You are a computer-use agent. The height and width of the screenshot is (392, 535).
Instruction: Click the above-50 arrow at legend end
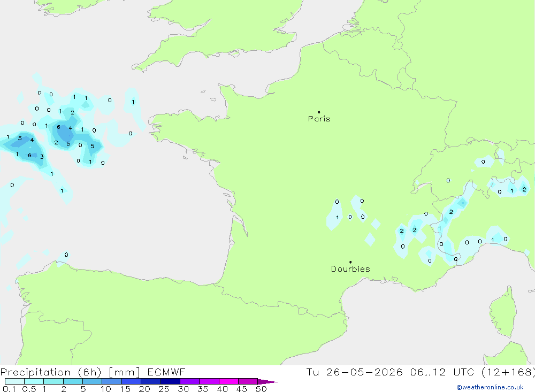[x=267, y=382]
